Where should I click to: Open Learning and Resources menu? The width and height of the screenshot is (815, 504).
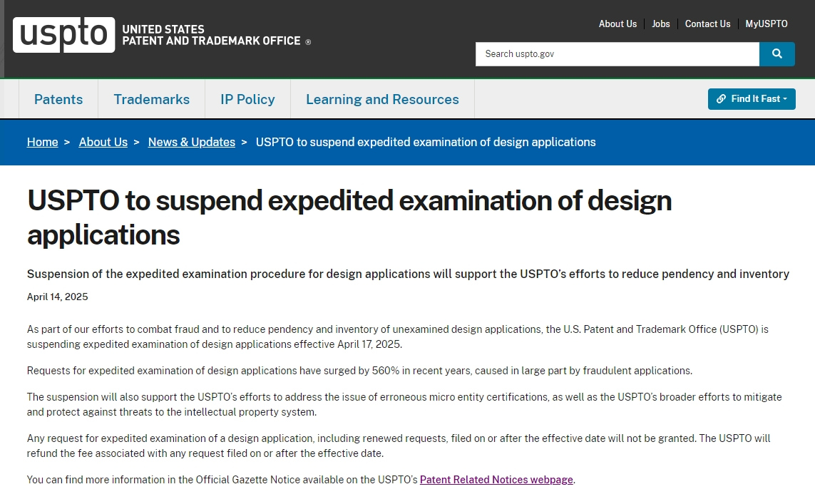click(x=383, y=99)
